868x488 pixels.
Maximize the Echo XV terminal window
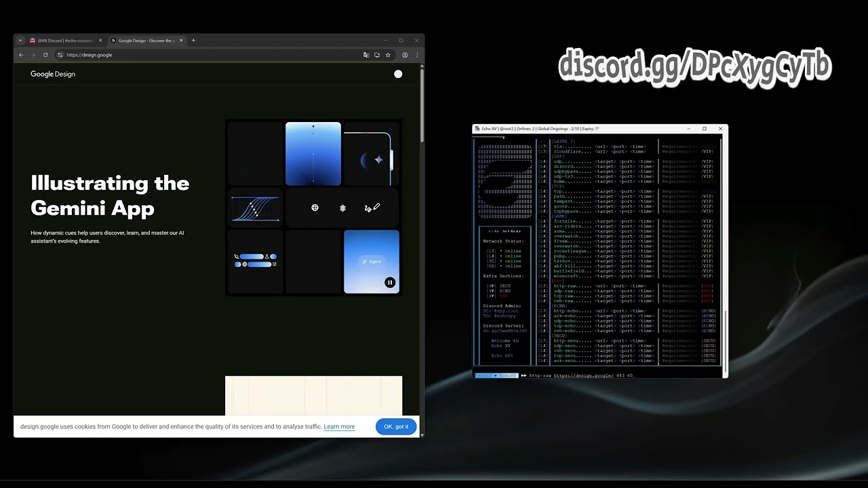point(705,129)
